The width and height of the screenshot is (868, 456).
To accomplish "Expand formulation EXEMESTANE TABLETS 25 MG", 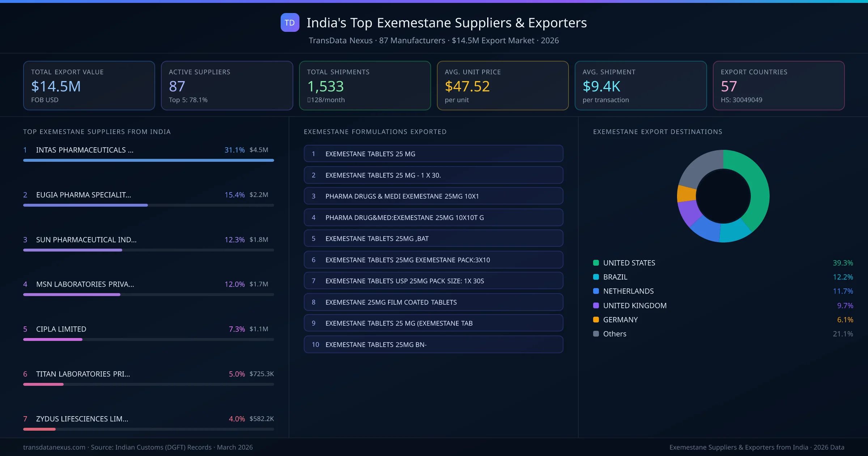I will pos(433,153).
